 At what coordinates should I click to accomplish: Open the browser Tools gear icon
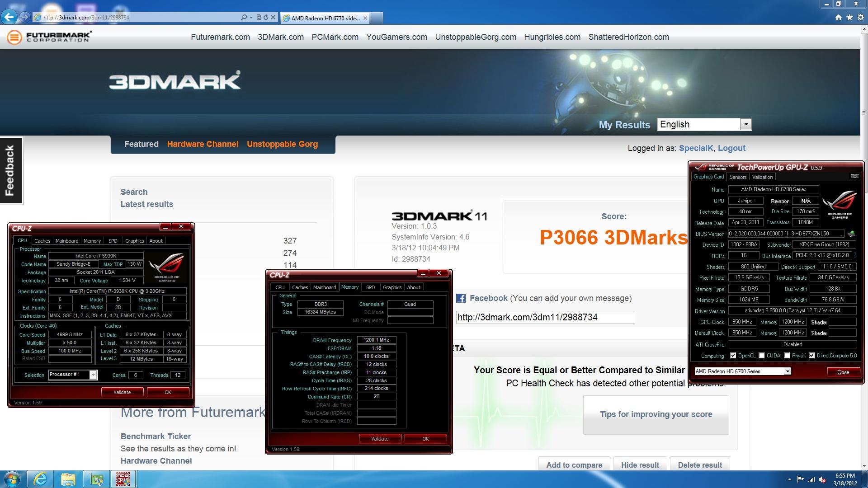pos(860,18)
